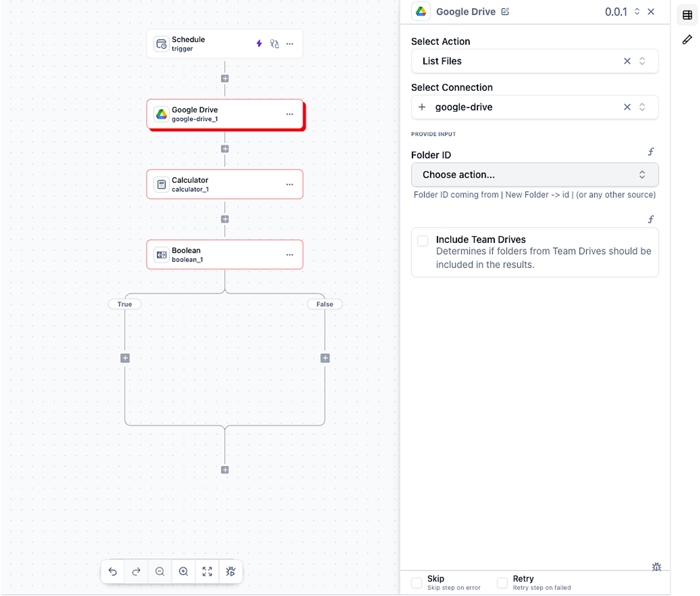Open the google-drive connection dropdown
This screenshot has height=596, width=700.
pyautogui.click(x=642, y=107)
